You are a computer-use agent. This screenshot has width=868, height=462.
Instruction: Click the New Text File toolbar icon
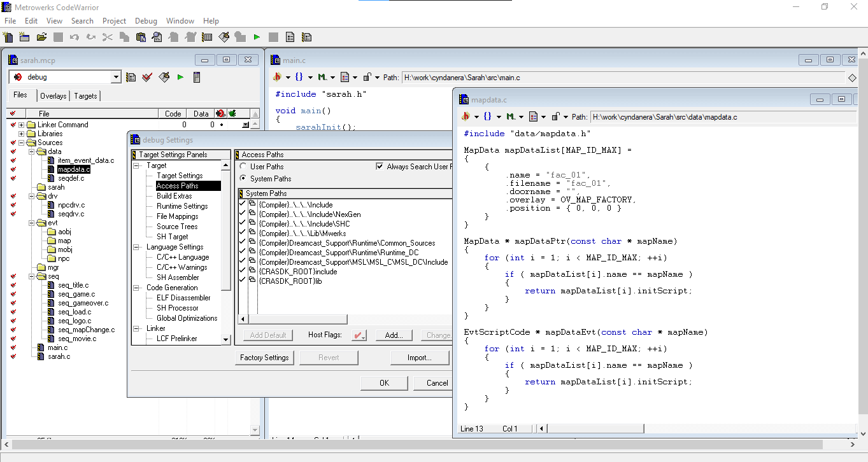(8, 38)
